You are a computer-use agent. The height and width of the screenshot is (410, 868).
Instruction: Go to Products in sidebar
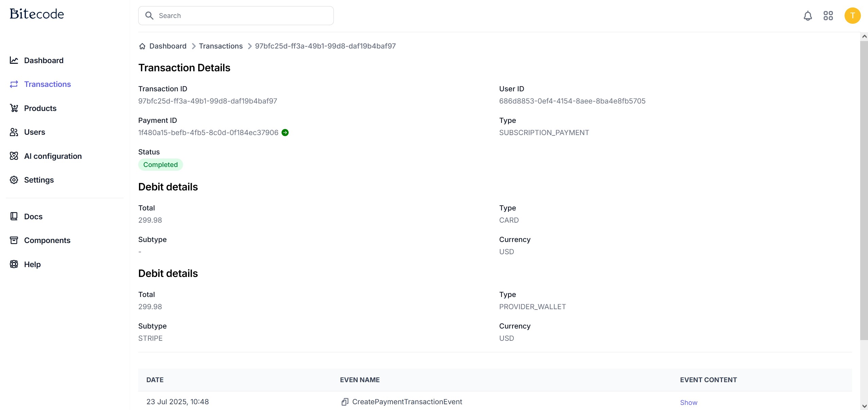click(x=40, y=108)
